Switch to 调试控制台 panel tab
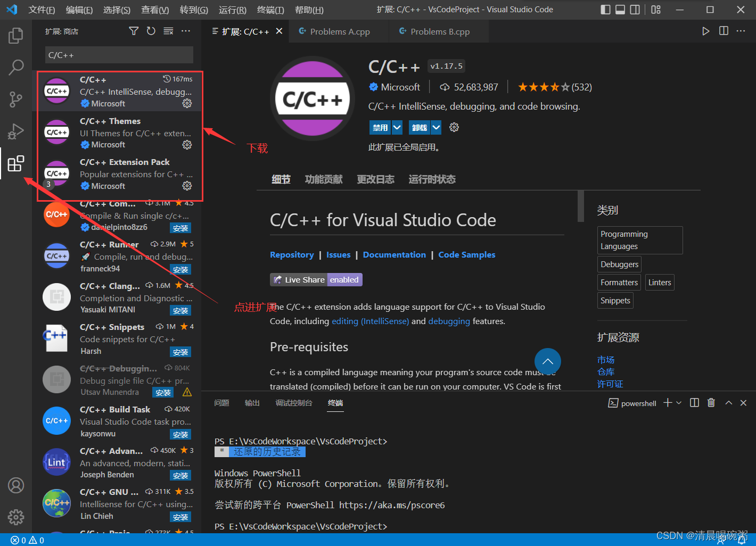Image resolution: width=756 pixels, height=546 pixels. click(x=293, y=403)
